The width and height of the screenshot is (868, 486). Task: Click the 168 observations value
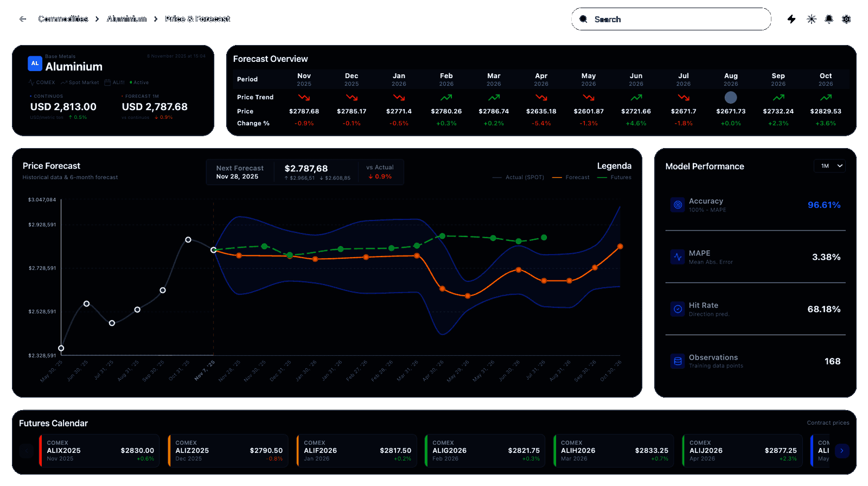[833, 361]
